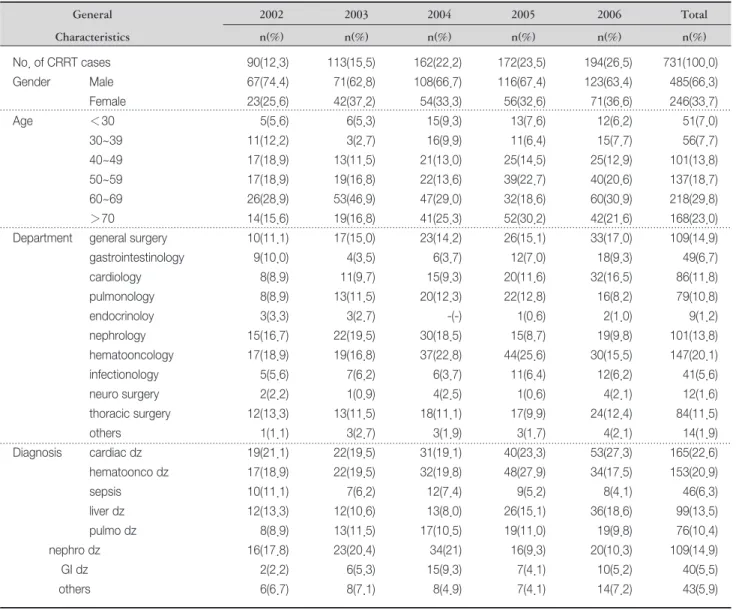The image size is (736, 610).
Task: Click the 'Gender' category label
Action: coord(31,82)
